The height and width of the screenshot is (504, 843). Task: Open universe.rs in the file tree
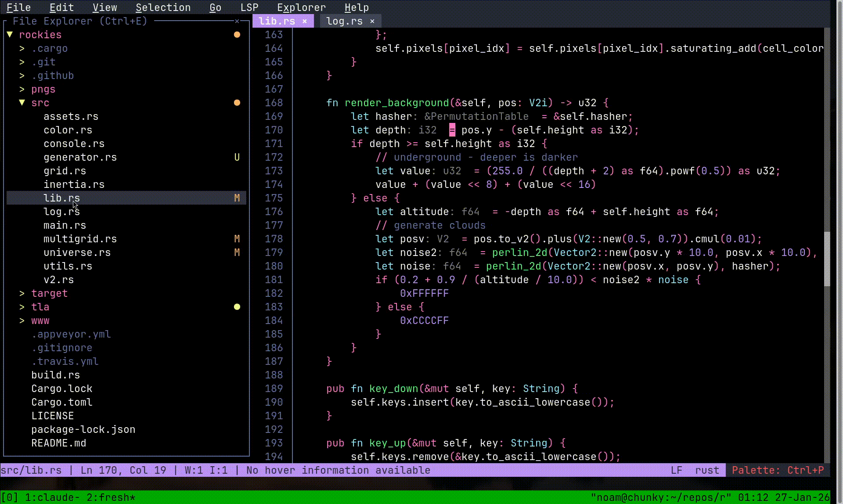[77, 252]
